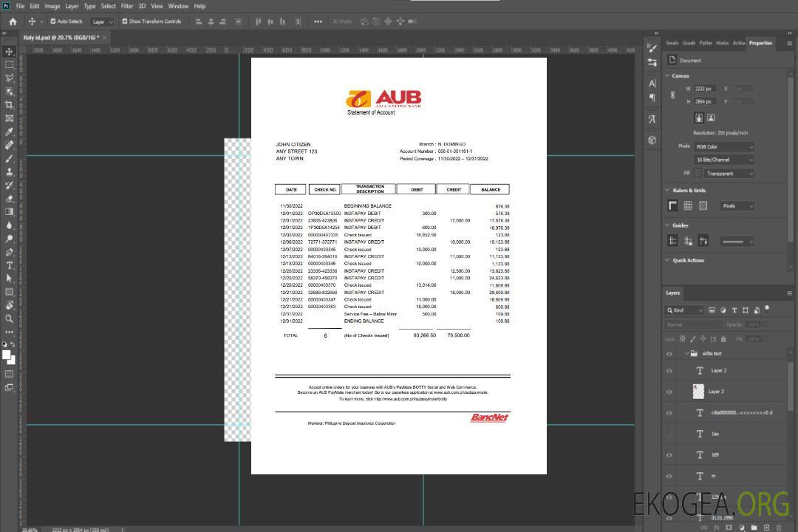This screenshot has width=798, height=532.
Task: Show the hidden '1as' text layer
Action: point(669,434)
